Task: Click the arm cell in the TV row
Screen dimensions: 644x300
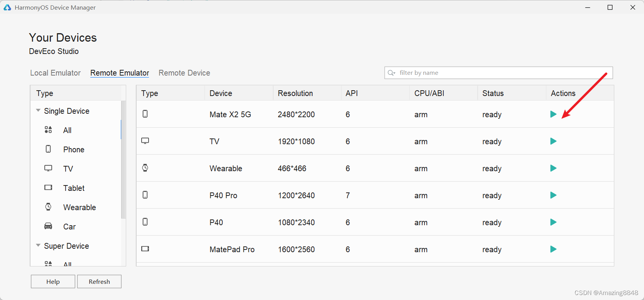Action: tap(421, 142)
